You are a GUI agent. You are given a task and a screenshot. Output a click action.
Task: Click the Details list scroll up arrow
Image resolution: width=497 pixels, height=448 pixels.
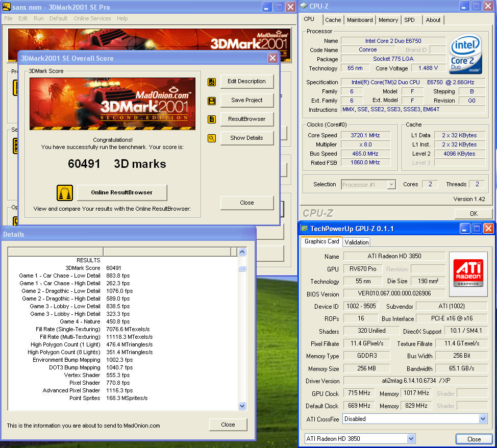(242, 252)
